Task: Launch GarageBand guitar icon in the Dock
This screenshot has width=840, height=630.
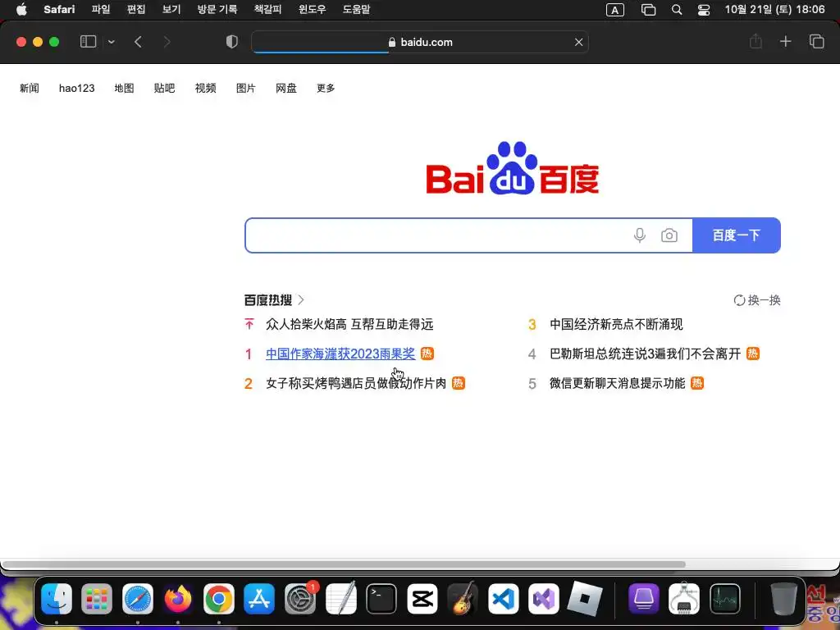Action: tap(463, 598)
